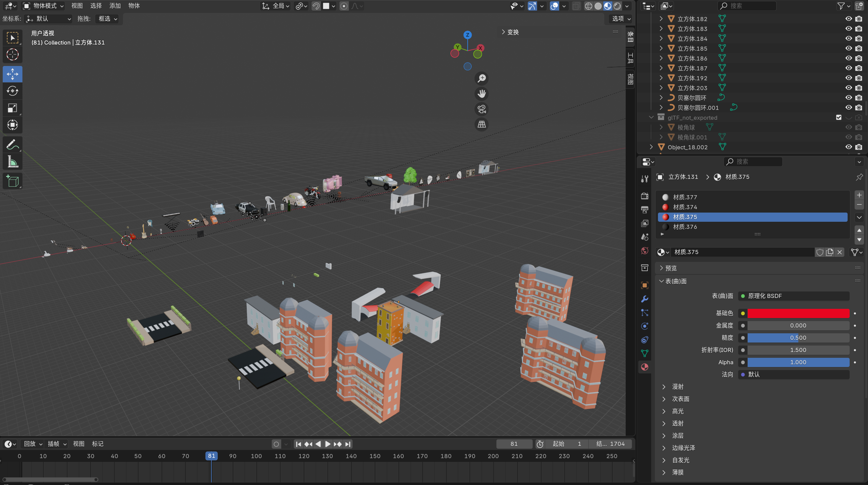Switch perspective/orthographic grid icon
Screen dimensions: 868x485
coord(482,124)
